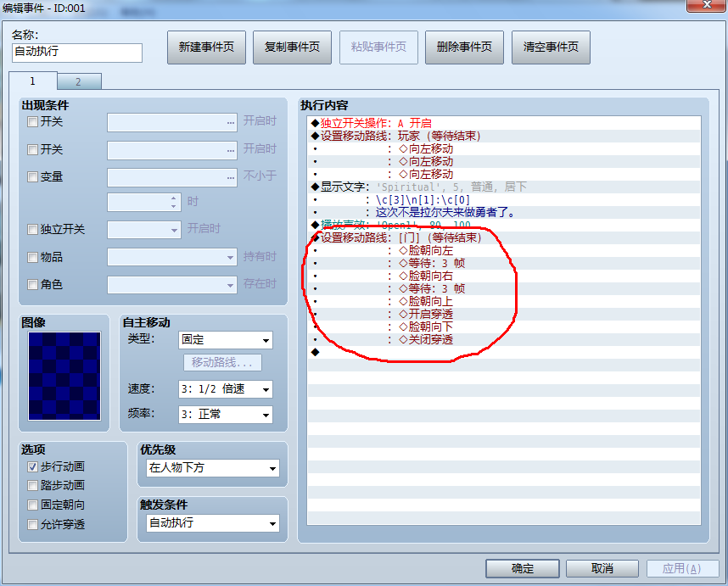Select the 独立开关操作: A 开启 command

coord(504,123)
